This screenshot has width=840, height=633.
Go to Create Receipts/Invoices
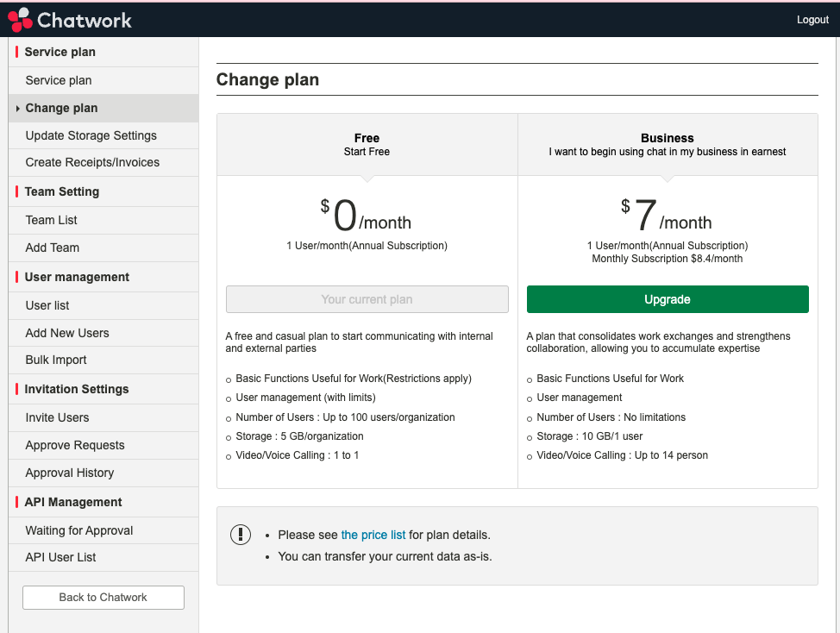pos(92,162)
